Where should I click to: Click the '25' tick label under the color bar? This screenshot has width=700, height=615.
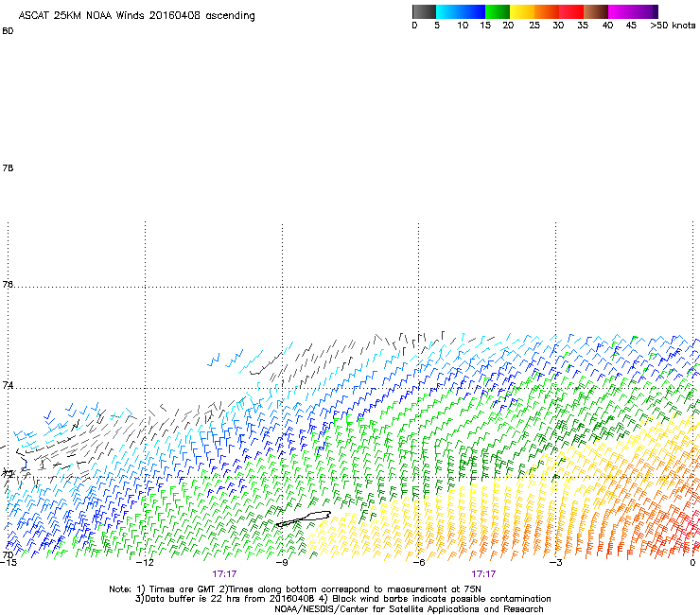pos(534,26)
